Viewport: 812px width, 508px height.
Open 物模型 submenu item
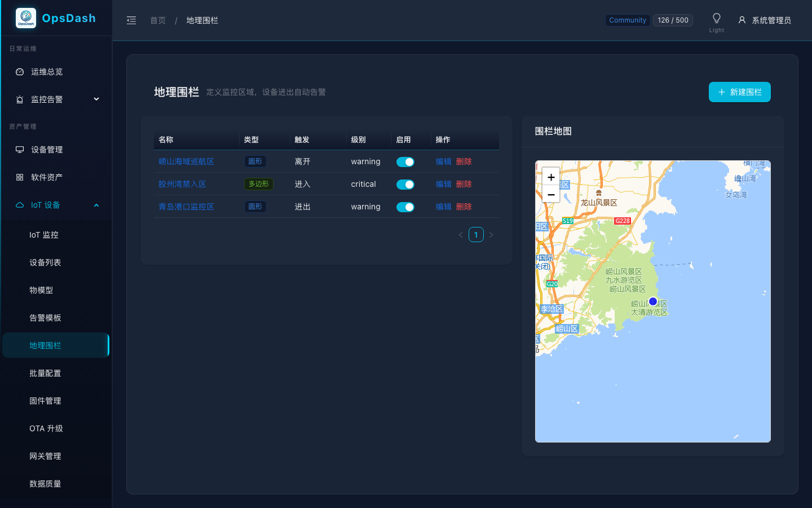[56, 290]
